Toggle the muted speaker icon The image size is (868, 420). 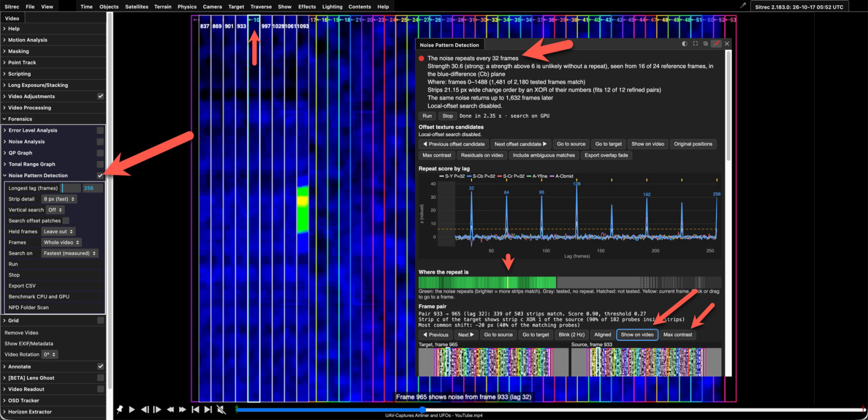tap(221, 410)
